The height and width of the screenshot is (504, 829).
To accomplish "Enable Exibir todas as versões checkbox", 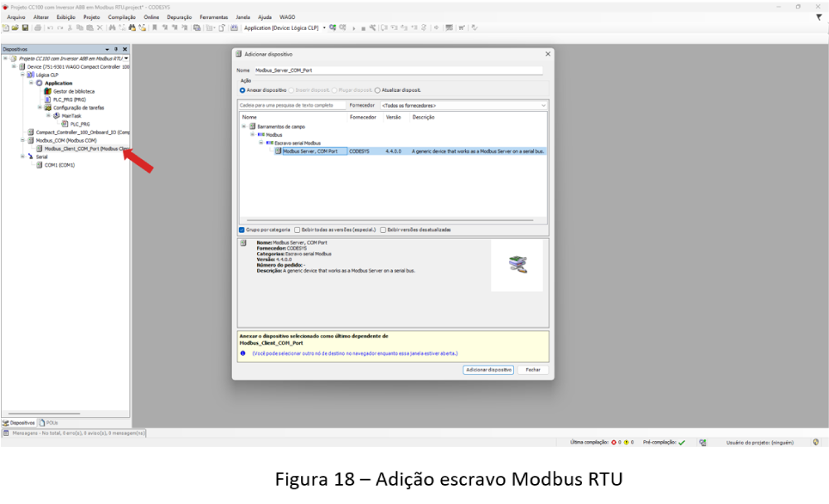I will tap(298, 230).
